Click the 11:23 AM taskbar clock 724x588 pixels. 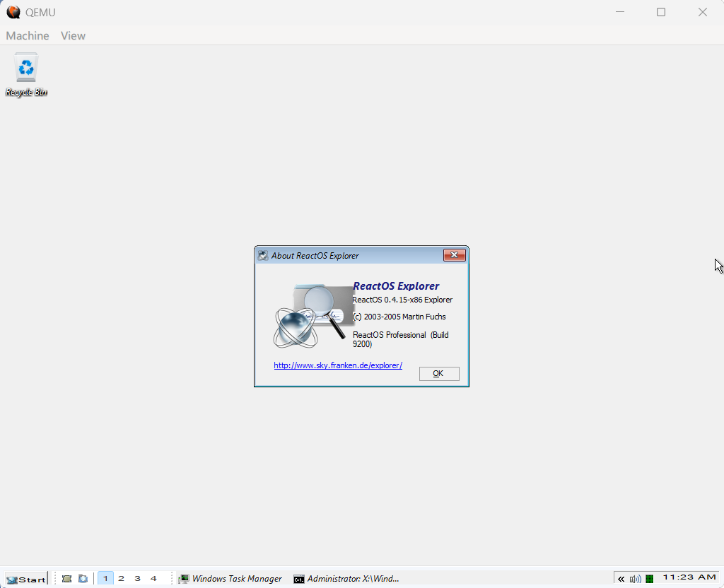pos(689,578)
